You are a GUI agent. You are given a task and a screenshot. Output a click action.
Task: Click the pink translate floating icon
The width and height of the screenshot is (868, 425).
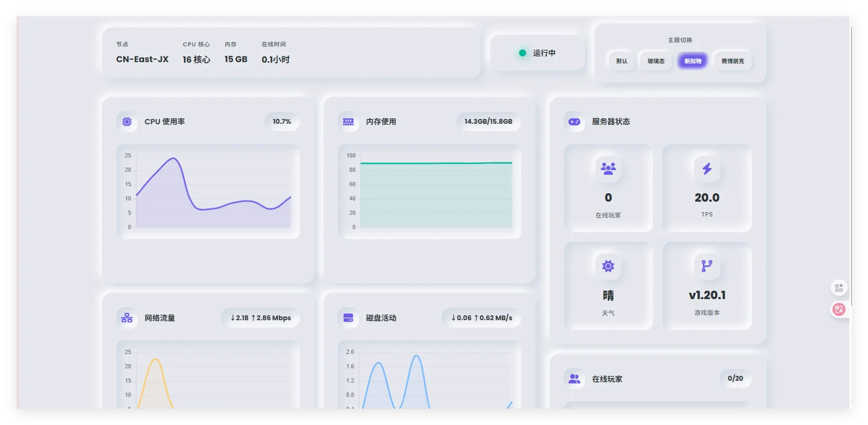[839, 309]
